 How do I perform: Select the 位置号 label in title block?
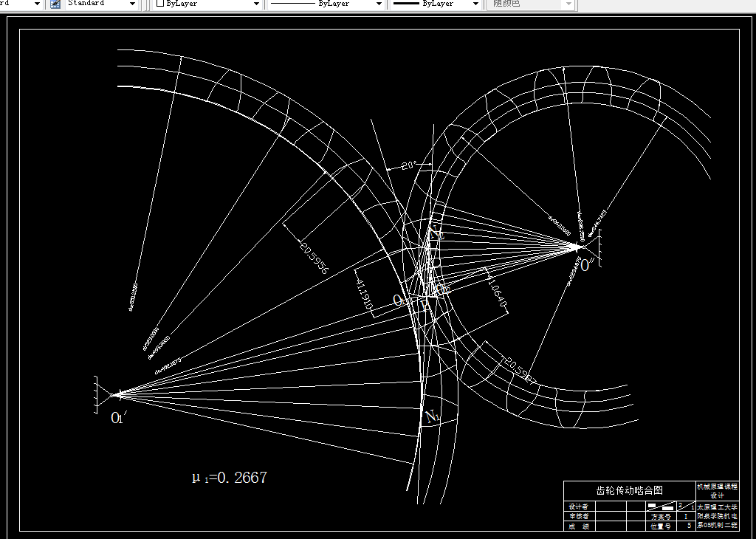tap(661, 526)
